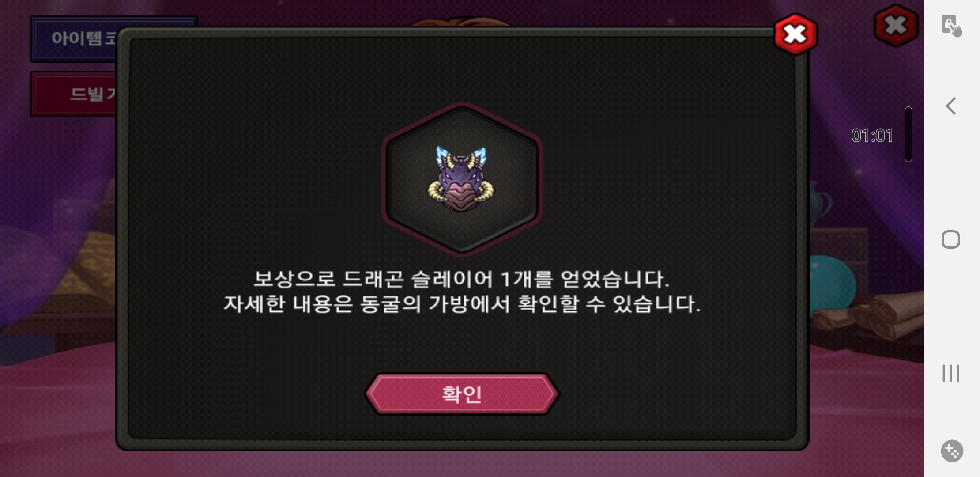
Task: Tap the Dragon Slayer reward icon
Action: coord(462,179)
